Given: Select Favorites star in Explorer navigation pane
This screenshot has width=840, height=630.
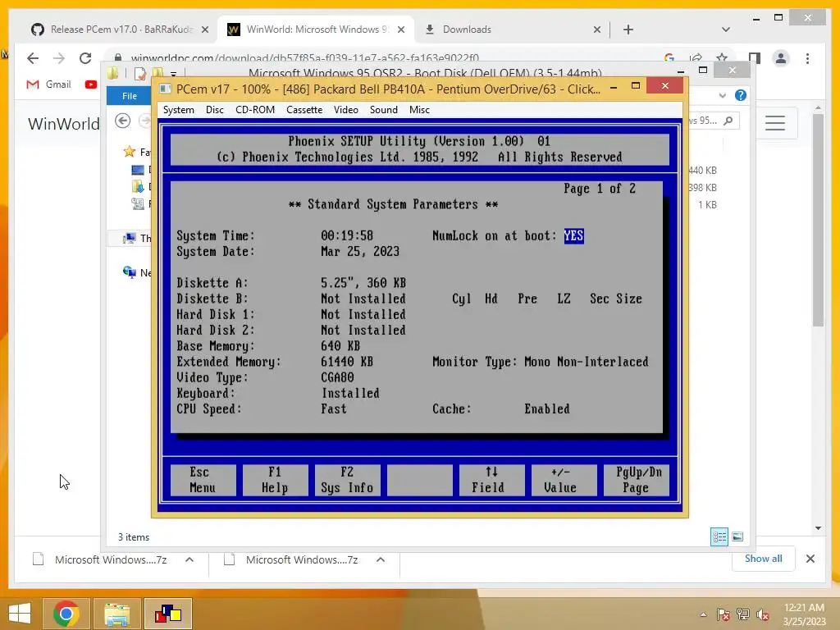Looking at the screenshot, I should click(129, 152).
